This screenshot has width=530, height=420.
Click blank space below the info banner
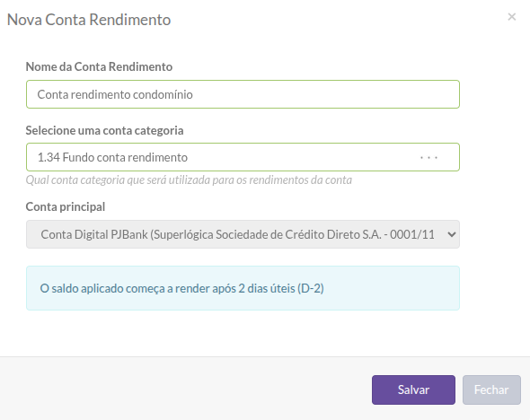tap(243, 333)
